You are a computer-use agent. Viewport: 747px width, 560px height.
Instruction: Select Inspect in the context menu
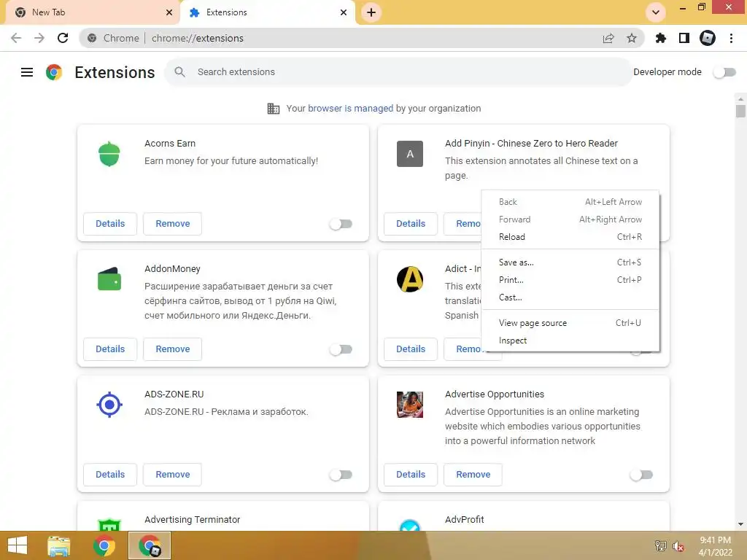(570, 341)
